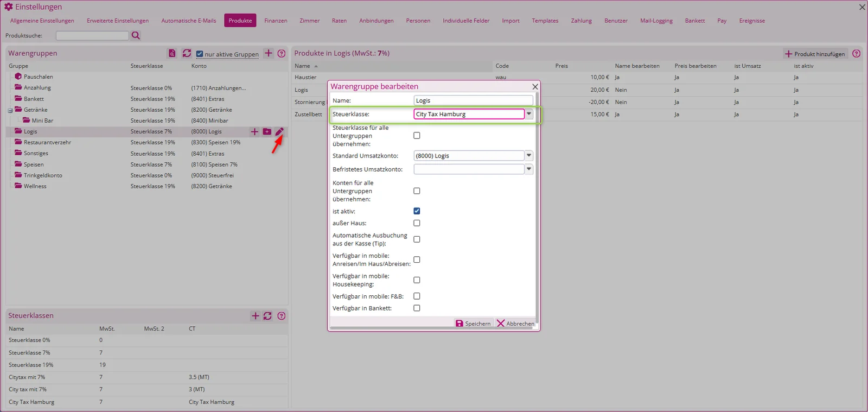The image size is (868, 412).
Task: Select the Trinkgeldkonto group row
Action: tap(146, 175)
